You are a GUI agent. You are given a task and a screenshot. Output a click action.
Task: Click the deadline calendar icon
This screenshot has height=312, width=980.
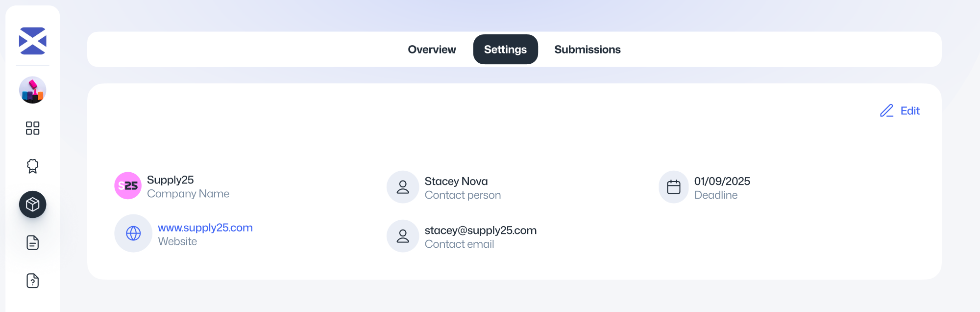pyautogui.click(x=674, y=187)
